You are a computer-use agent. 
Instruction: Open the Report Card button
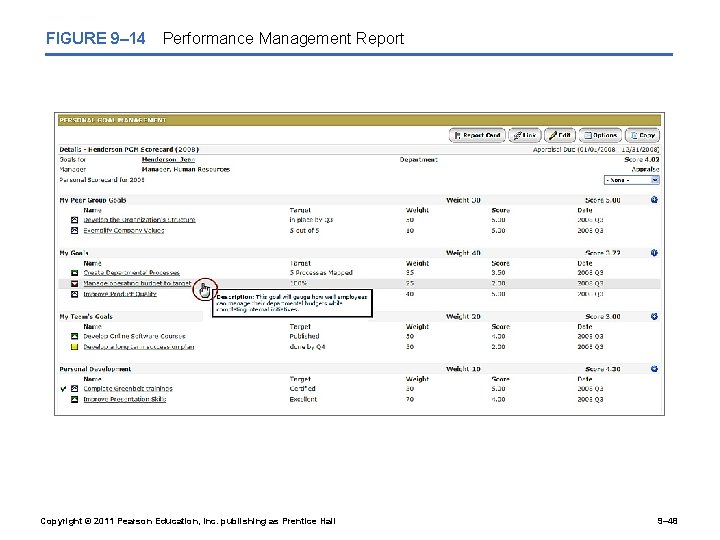pos(477,135)
